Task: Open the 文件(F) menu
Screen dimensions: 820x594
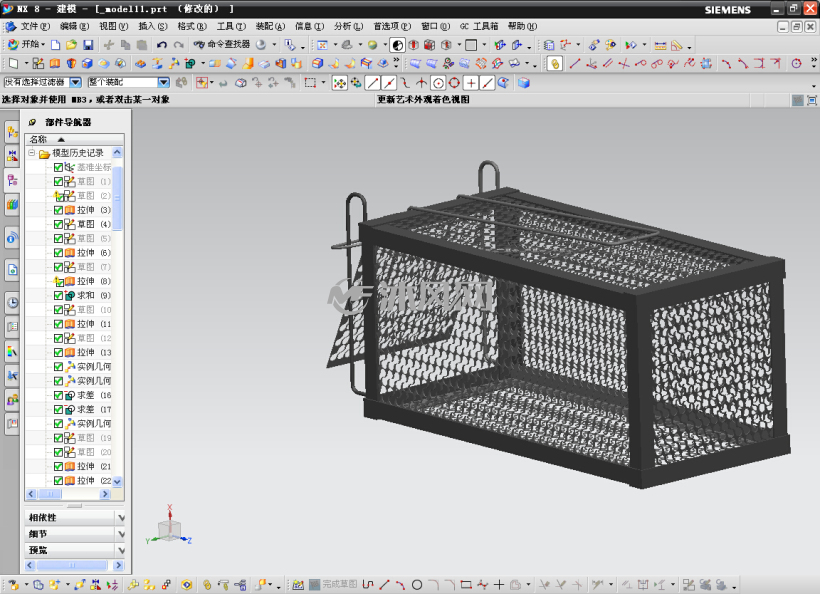Action: (35, 26)
